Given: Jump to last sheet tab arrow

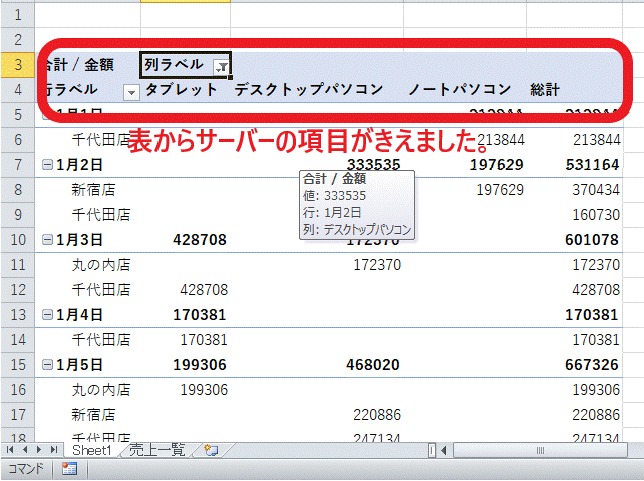Looking at the screenshot, I should [x=55, y=451].
